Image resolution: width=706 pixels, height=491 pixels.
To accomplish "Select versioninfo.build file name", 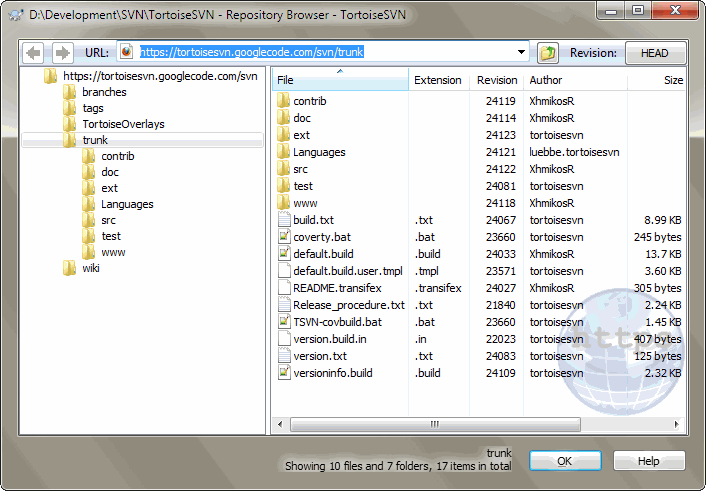I will coord(333,373).
